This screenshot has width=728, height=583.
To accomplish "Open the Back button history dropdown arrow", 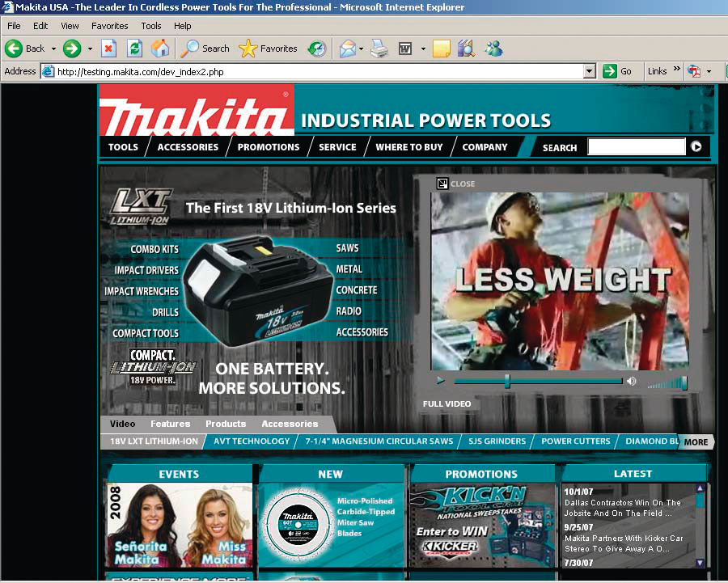I will pyautogui.click(x=54, y=49).
